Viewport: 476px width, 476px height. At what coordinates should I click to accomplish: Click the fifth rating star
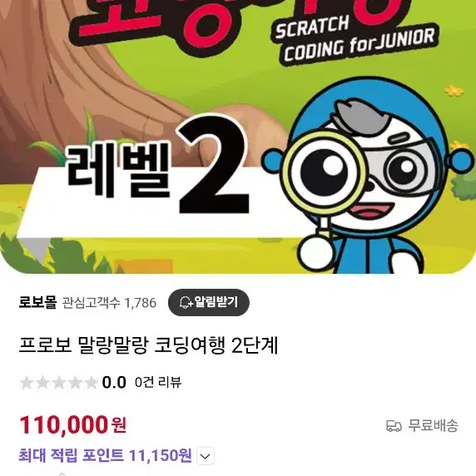pos(91,383)
